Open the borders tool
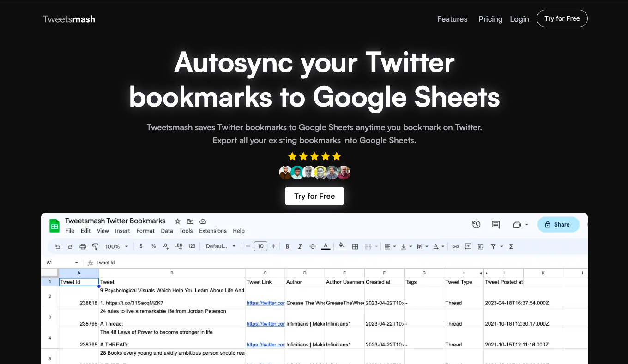This screenshot has height=364, width=628. click(355, 246)
